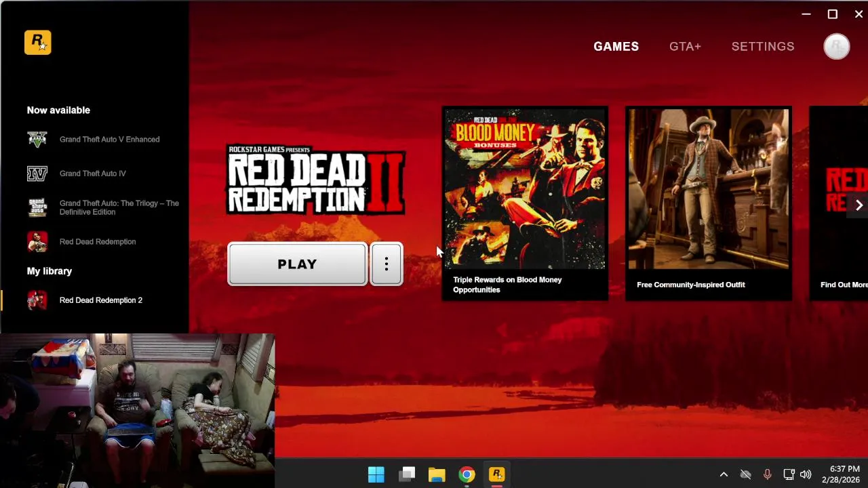Screen dimensions: 868x488
Task: Open GTA Trilogy Definitive Edition icon
Action: click(37, 207)
